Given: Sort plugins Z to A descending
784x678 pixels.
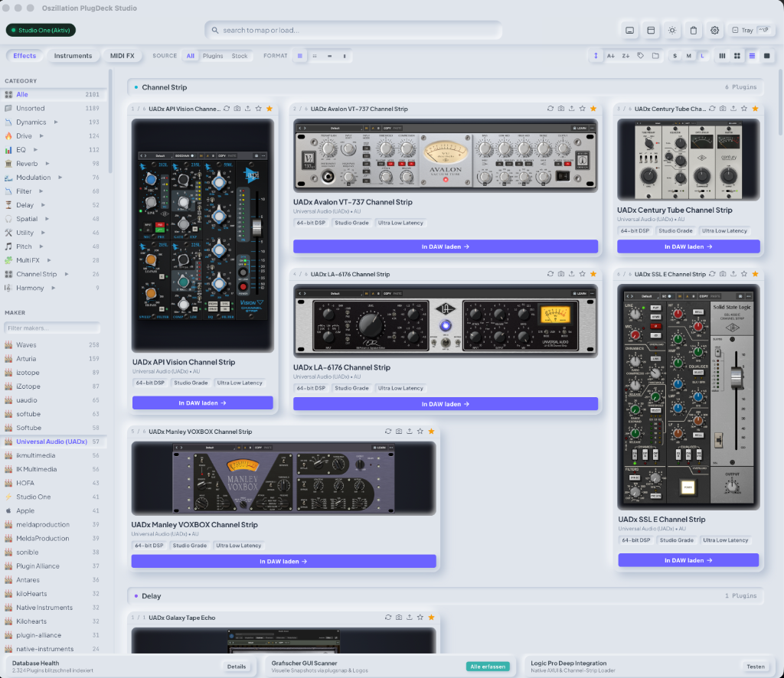Looking at the screenshot, I should pyautogui.click(x=626, y=56).
